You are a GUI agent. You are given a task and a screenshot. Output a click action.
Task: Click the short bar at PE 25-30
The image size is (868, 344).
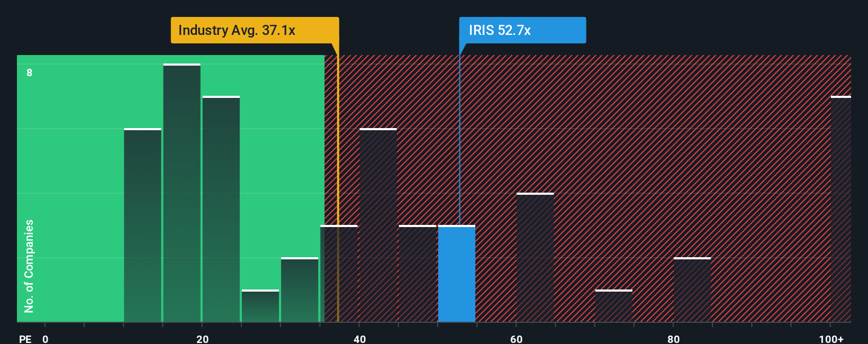[x=260, y=306]
